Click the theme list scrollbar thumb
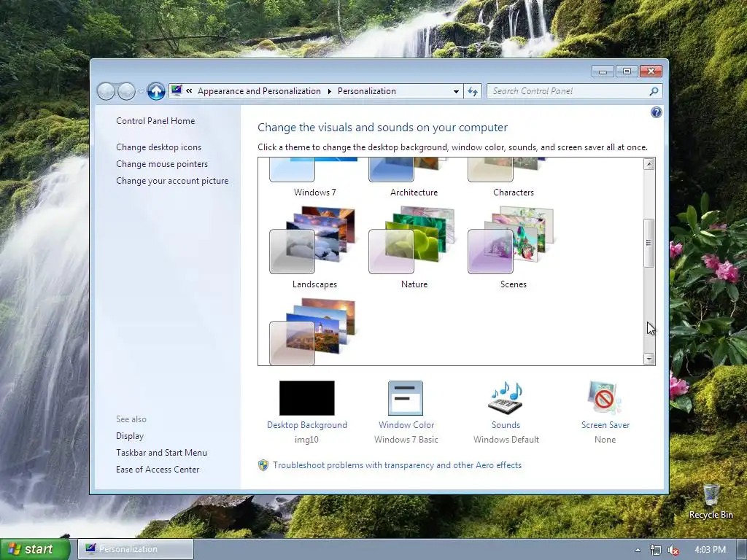The height and width of the screenshot is (560, 747). (649, 243)
